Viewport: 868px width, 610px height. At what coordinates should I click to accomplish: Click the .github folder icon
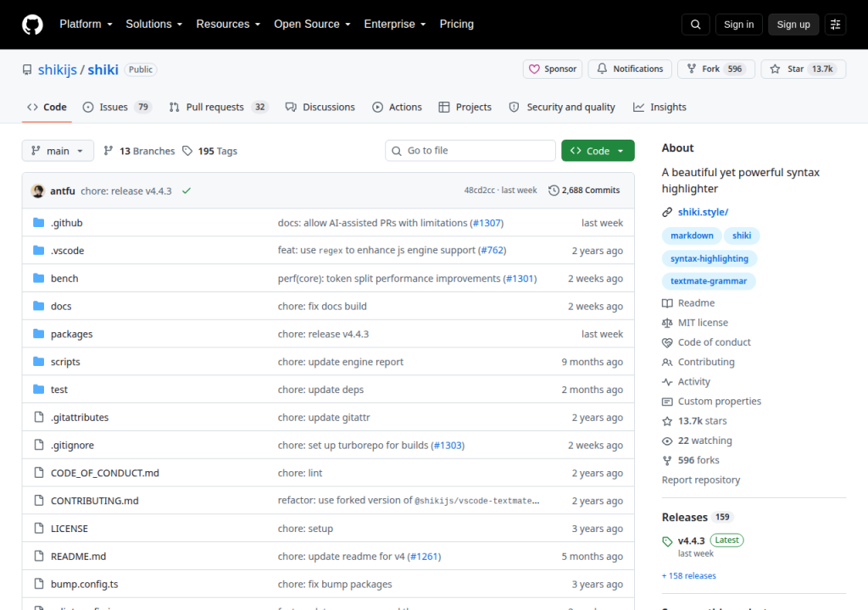(39, 223)
